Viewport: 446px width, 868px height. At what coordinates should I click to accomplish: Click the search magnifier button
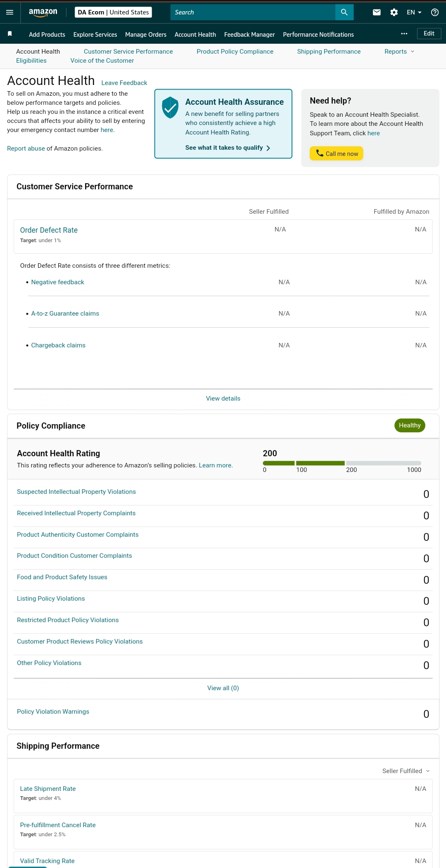344,12
